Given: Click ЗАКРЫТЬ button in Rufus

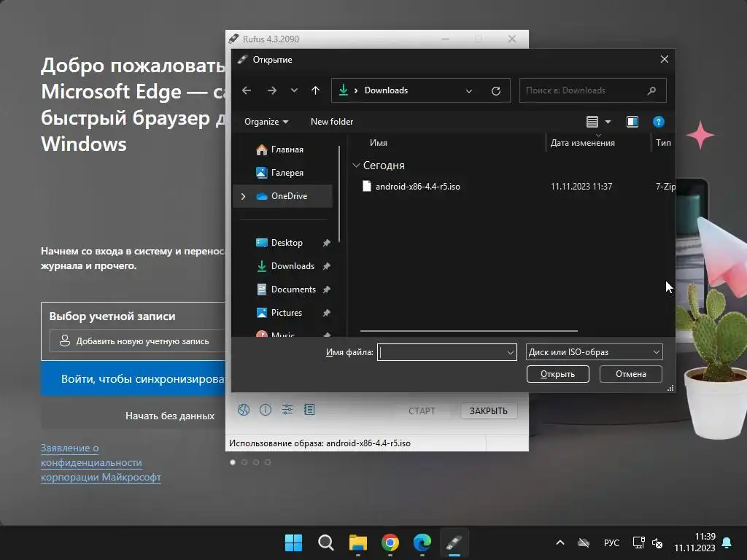Looking at the screenshot, I should pyautogui.click(x=488, y=411).
